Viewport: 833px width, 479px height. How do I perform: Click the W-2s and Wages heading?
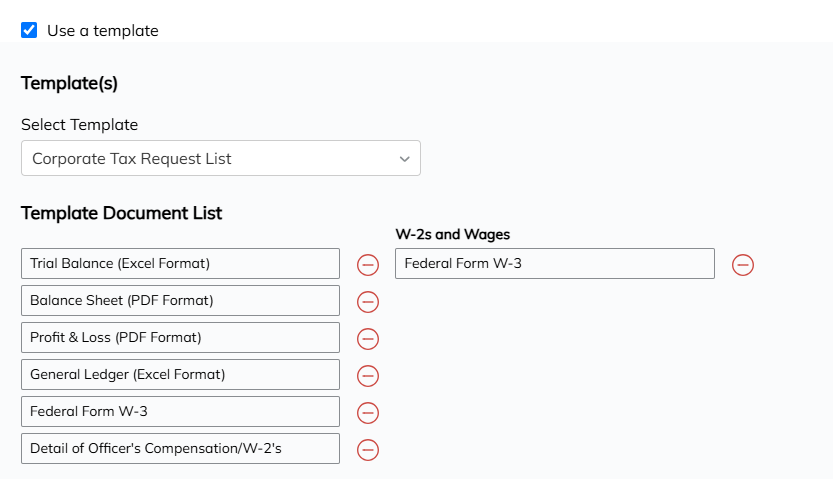coord(453,234)
